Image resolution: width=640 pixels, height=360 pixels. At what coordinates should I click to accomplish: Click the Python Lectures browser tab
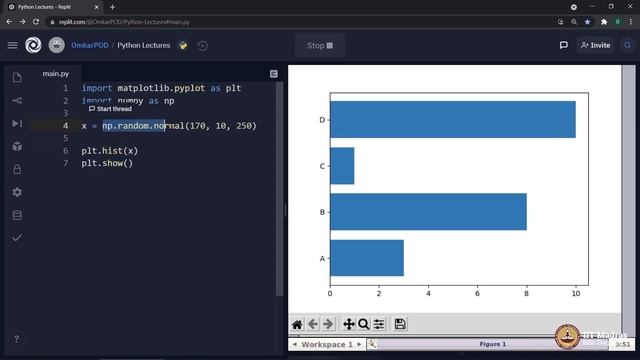(x=54, y=7)
